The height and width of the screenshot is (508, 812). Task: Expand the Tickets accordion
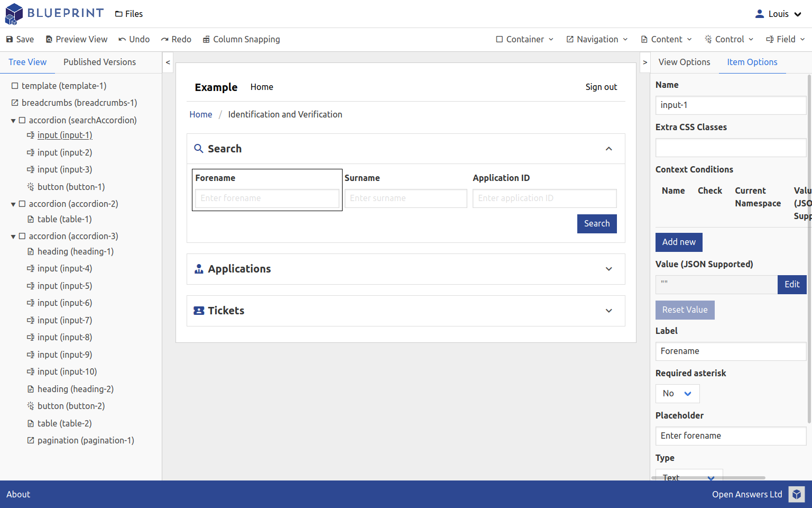point(608,311)
